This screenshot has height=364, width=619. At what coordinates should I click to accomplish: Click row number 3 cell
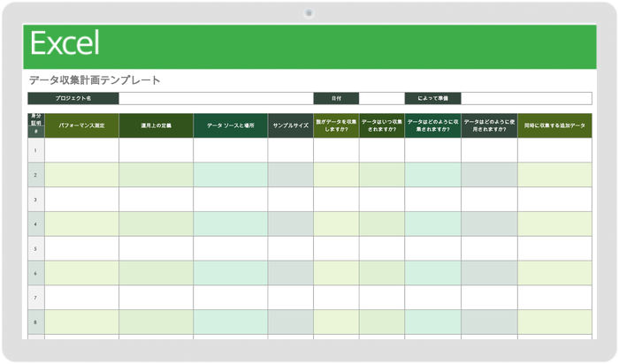[x=36, y=200]
